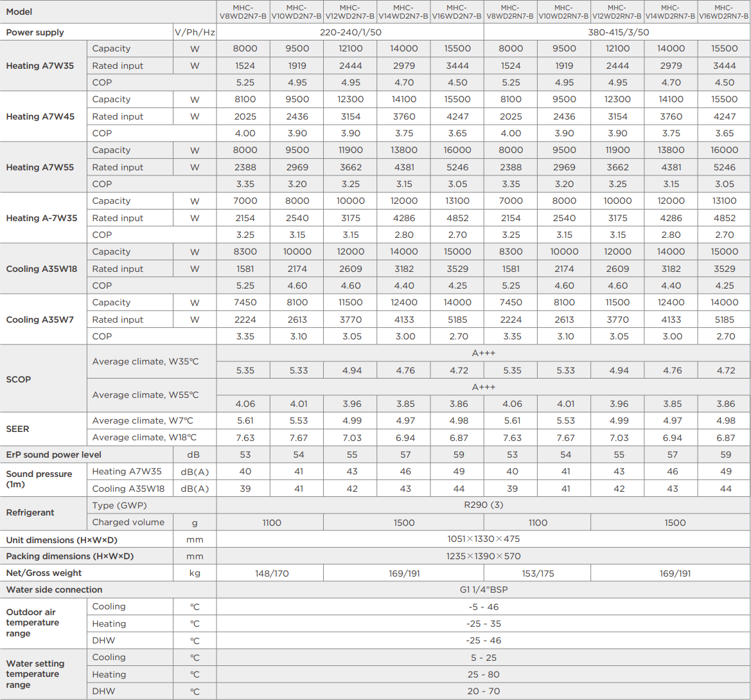This screenshot has height=700, width=751.
Task: Select the ErP sound power level label
Action: point(54,454)
